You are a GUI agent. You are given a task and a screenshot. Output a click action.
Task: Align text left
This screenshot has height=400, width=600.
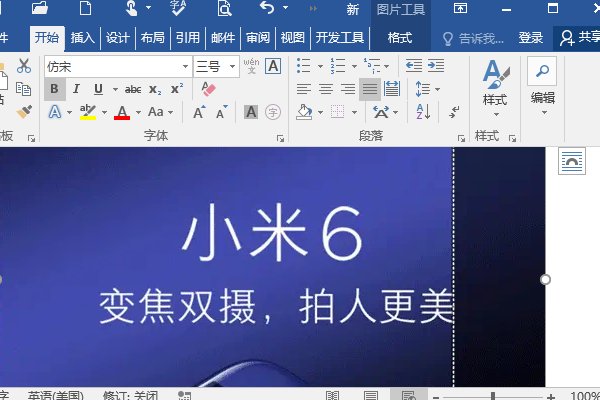303,89
